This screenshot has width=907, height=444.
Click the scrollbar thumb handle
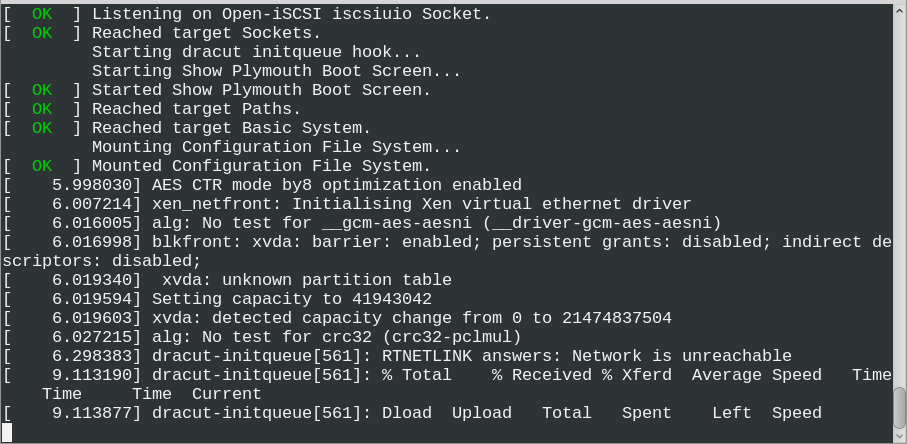tap(899, 408)
